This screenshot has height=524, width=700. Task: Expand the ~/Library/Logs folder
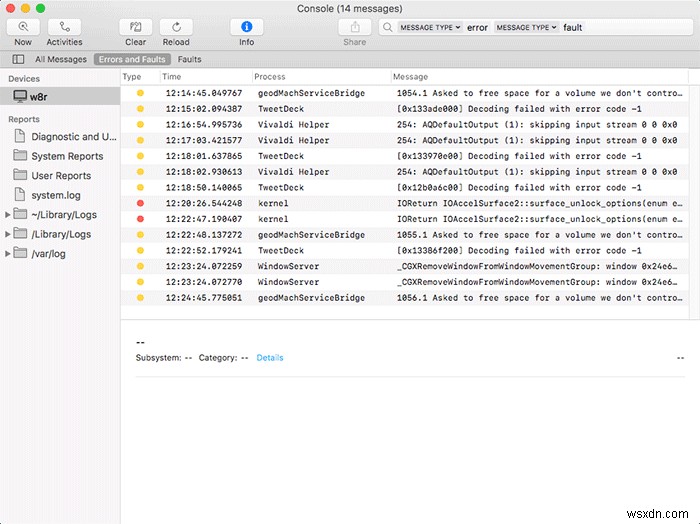[x=9, y=215]
